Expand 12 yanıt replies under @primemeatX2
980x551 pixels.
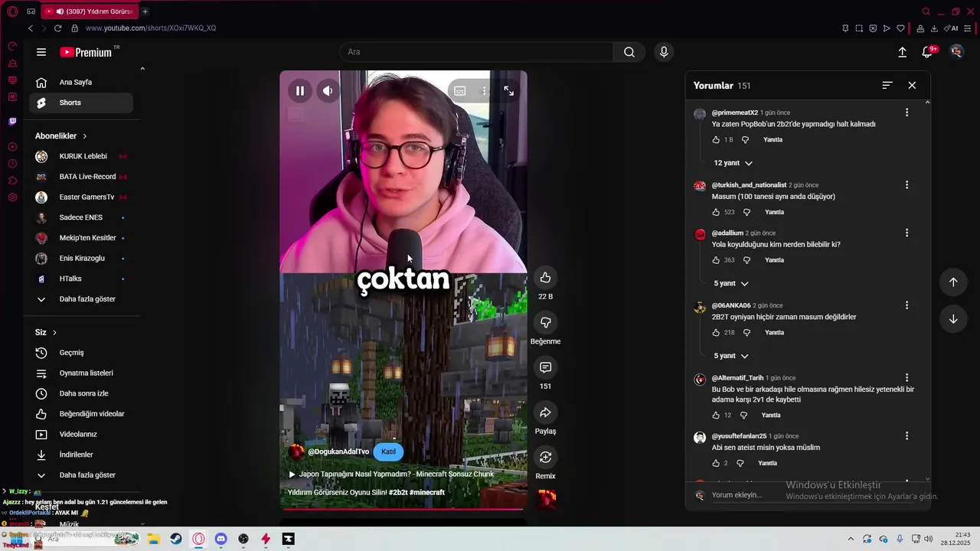(x=733, y=163)
